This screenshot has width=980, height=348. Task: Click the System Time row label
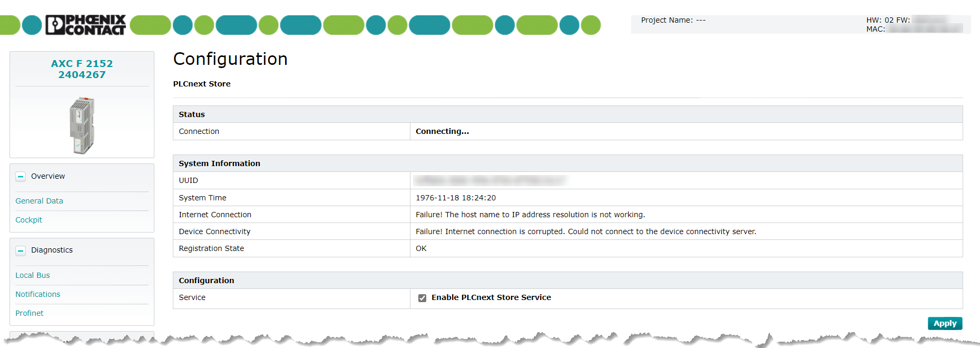click(x=202, y=198)
